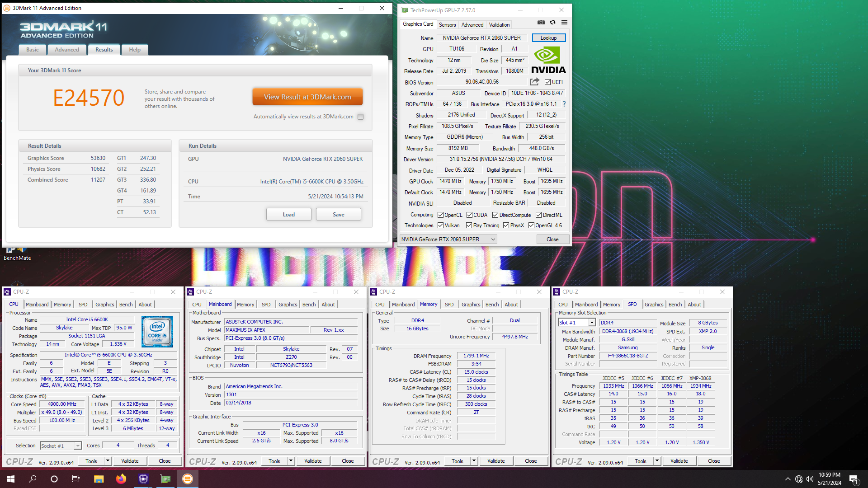Expand Tools arrow in Memory window
This screenshot has height=488, width=868.
[474, 461]
